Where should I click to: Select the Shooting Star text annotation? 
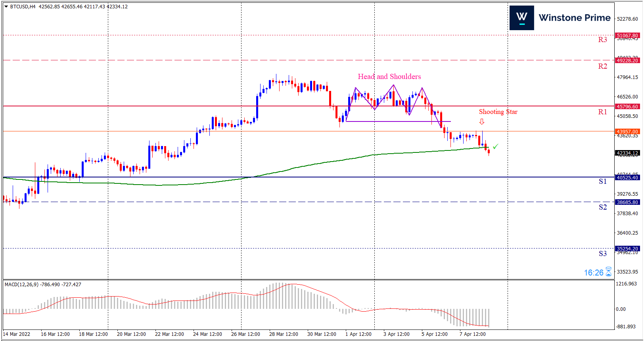point(498,112)
